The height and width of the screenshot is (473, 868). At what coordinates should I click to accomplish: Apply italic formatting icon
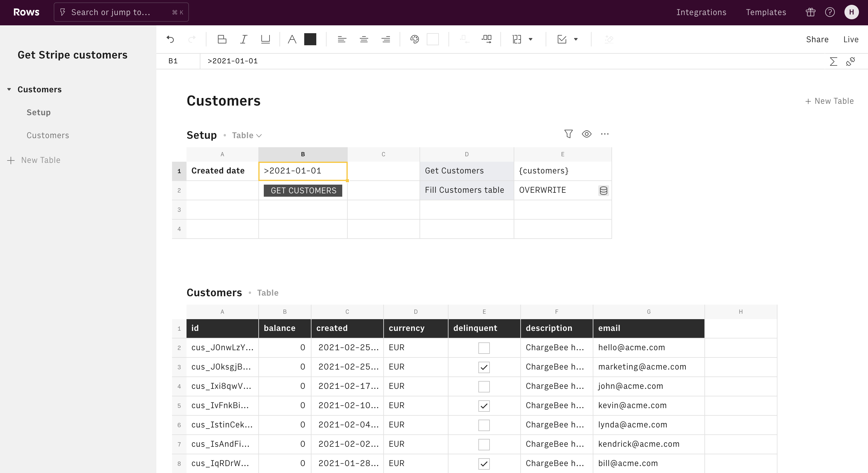coord(244,40)
